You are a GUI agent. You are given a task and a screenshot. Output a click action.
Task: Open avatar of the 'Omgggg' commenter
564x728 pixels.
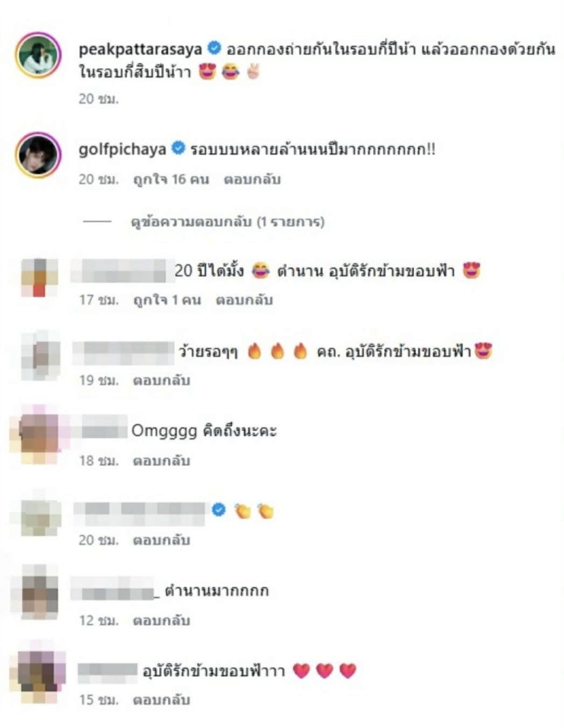pos(39,435)
